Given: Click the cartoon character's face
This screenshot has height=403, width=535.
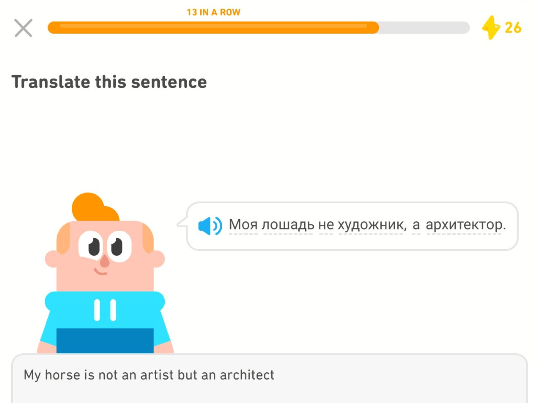Looking at the screenshot, I should click(x=105, y=254).
